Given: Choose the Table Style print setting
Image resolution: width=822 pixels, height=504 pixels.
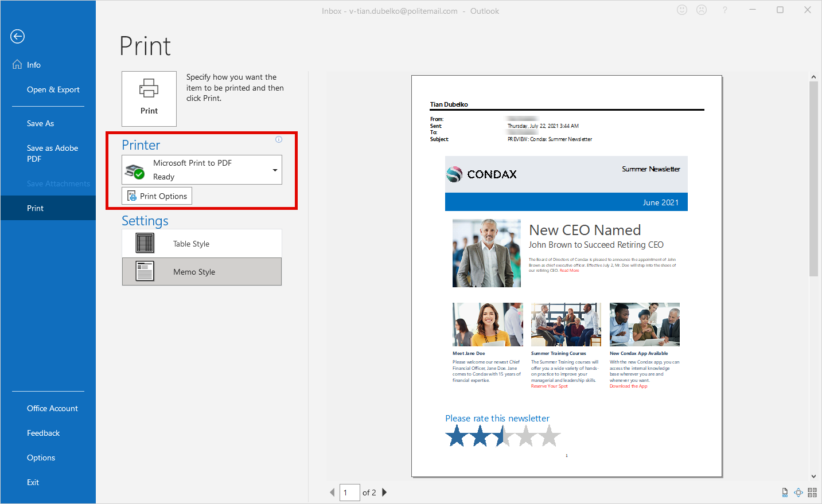Looking at the screenshot, I should click(202, 244).
